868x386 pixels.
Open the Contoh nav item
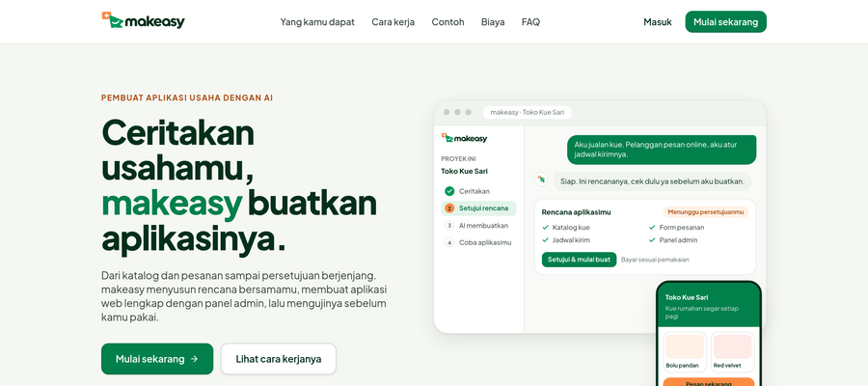448,22
